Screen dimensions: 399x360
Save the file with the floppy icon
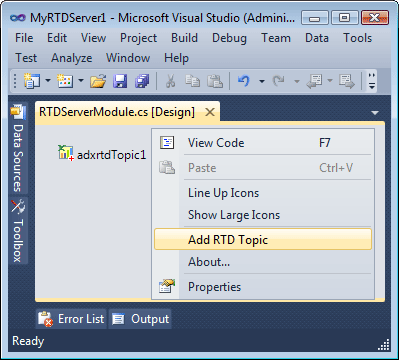120,81
